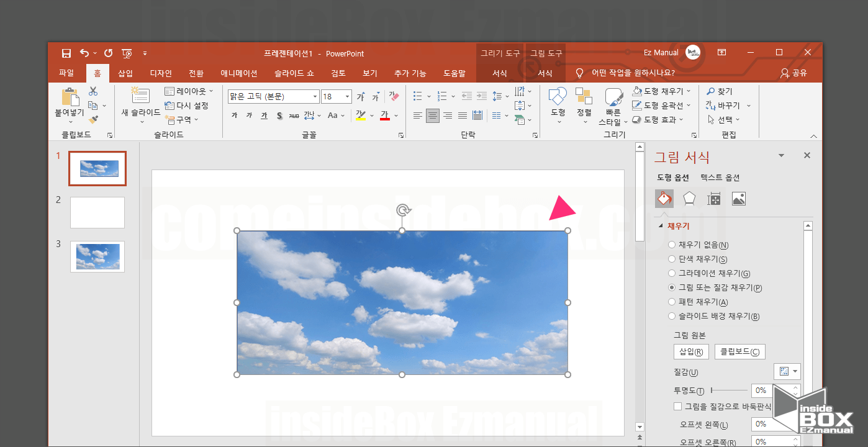Viewport: 868px width, 447px height.
Task: Open Effects pentagon icon in format pane
Action: 689,199
